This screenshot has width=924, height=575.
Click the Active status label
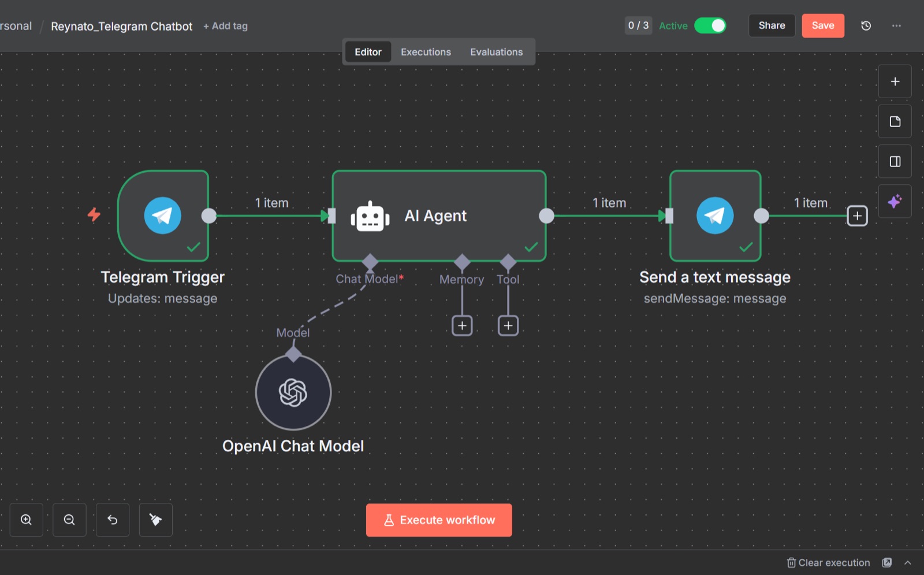[x=673, y=26]
